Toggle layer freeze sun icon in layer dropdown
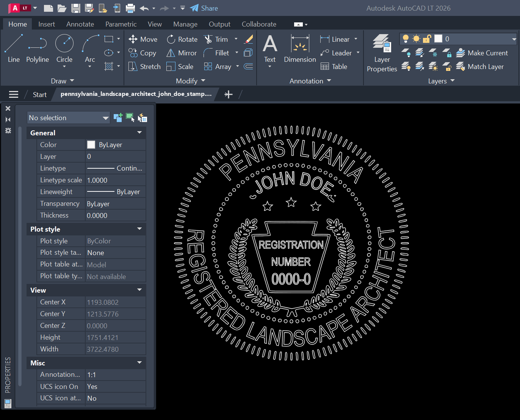 coord(416,39)
